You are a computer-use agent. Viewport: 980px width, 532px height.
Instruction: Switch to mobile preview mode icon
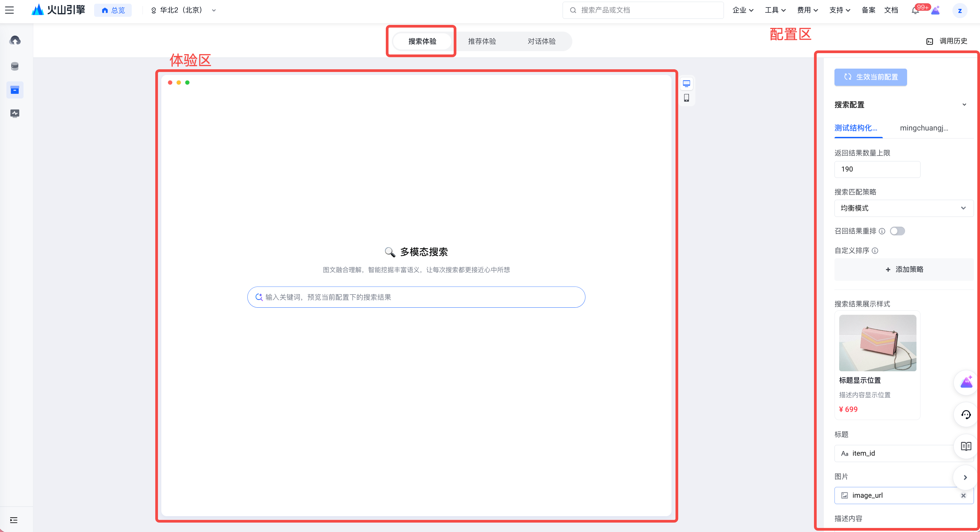(686, 98)
